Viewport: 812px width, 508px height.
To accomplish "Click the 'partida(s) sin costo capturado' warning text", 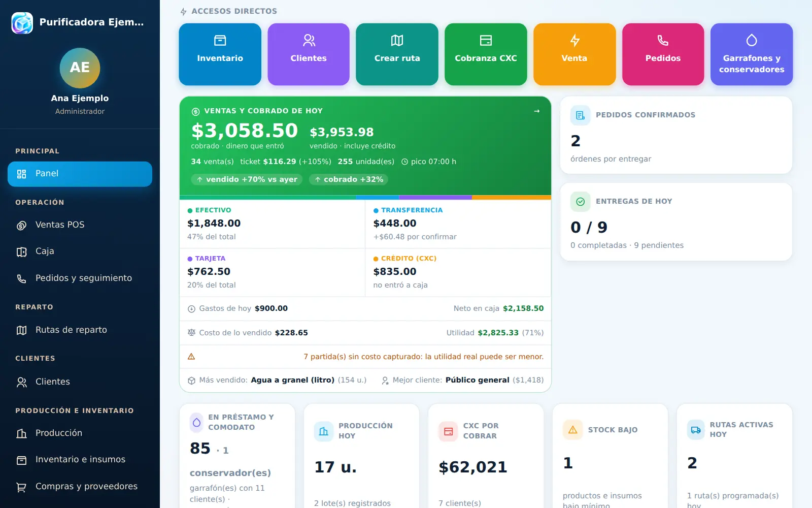I will coord(424,357).
